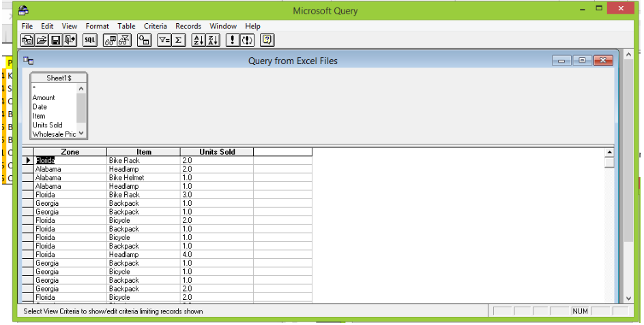This screenshot has height=325, width=644.
Task: Open the Format menu
Action: (98, 26)
